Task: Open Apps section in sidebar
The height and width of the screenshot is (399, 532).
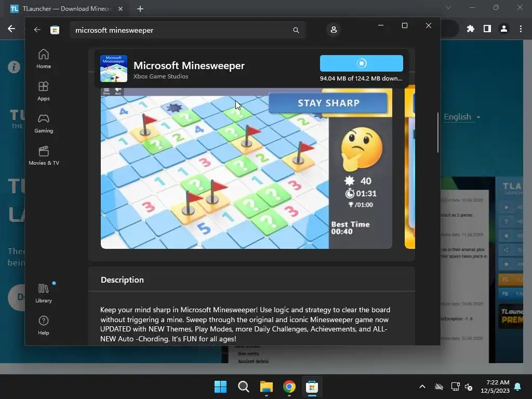Action: click(44, 91)
